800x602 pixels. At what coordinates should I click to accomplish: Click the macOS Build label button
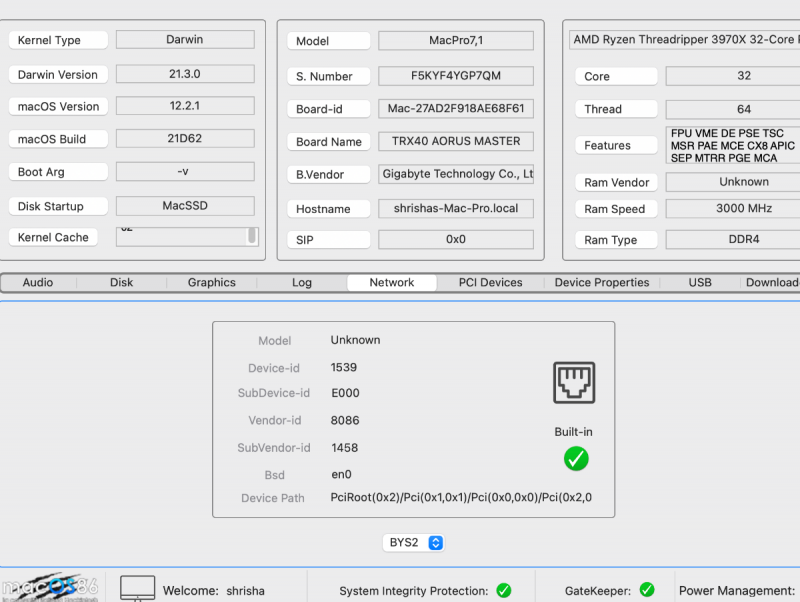(58, 139)
